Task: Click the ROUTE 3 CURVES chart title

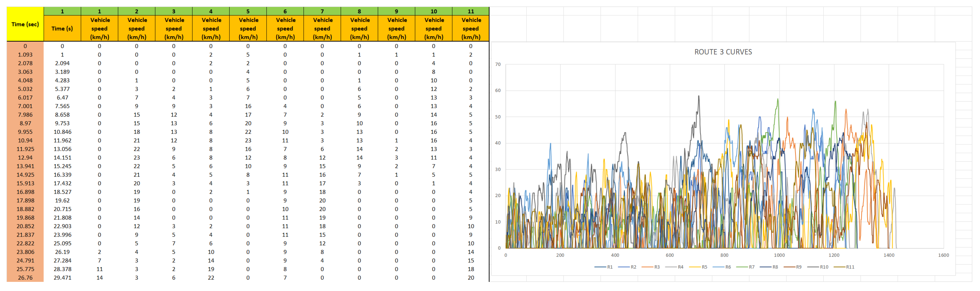Action: click(723, 52)
